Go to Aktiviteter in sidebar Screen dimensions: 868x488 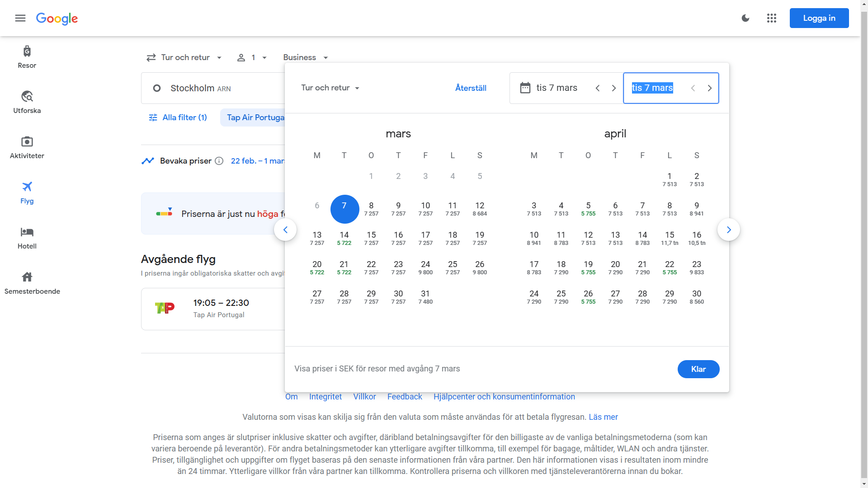27,147
